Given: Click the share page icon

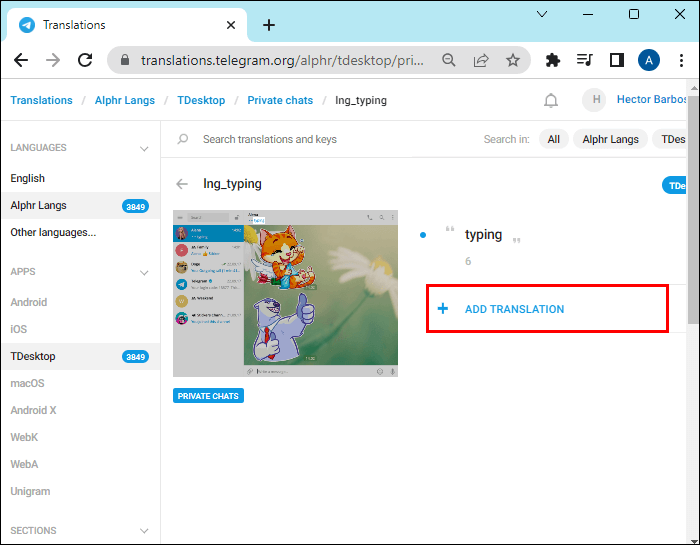Looking at the screenshot, I should point(481,60).
